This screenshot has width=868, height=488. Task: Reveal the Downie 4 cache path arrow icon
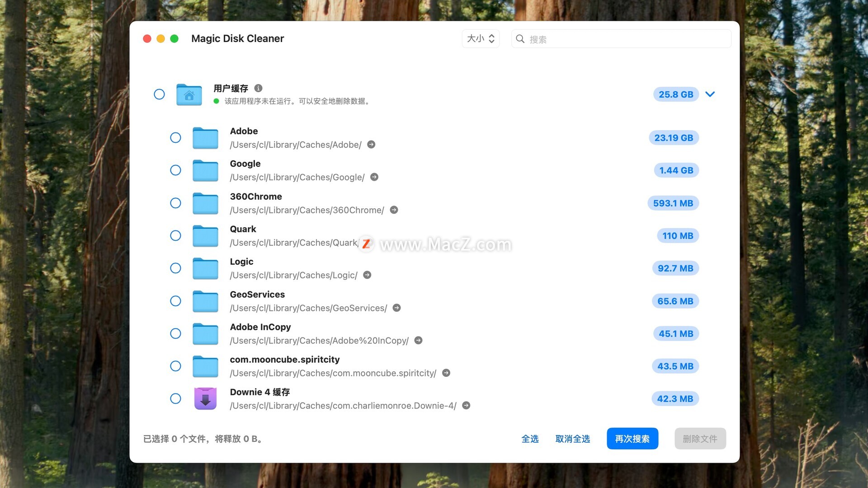tap(466, 405)
